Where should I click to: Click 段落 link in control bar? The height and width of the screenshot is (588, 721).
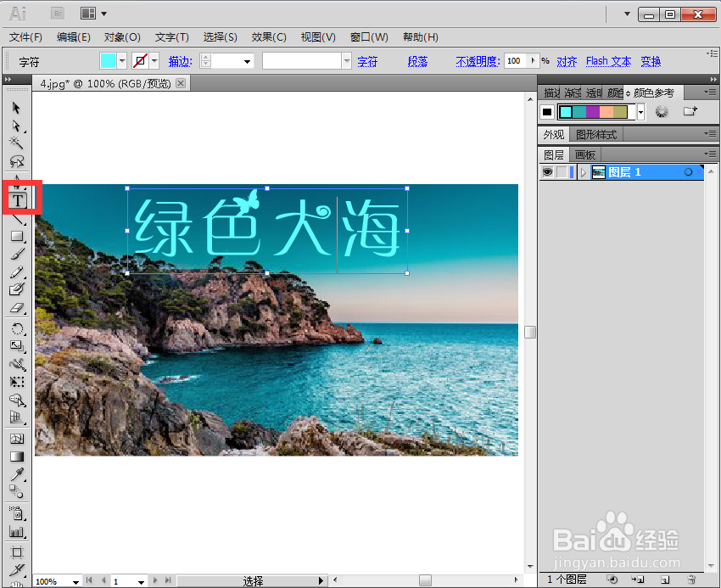pos(417,61)
